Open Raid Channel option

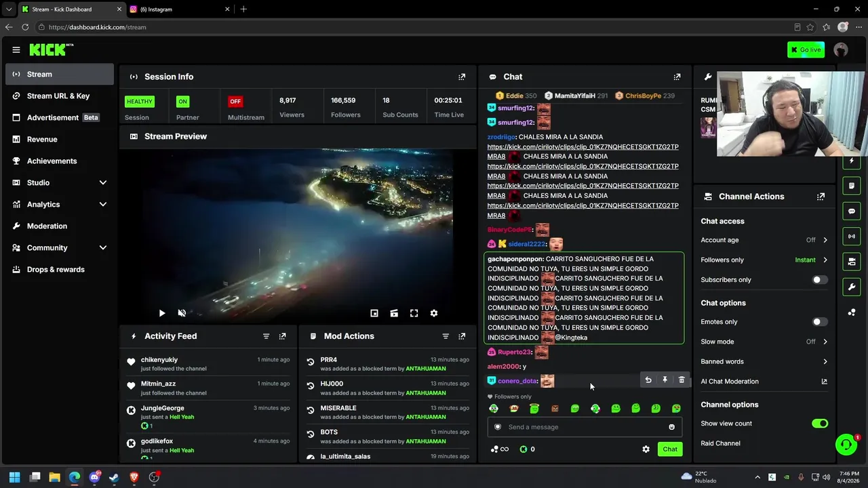tap(720, 443)
